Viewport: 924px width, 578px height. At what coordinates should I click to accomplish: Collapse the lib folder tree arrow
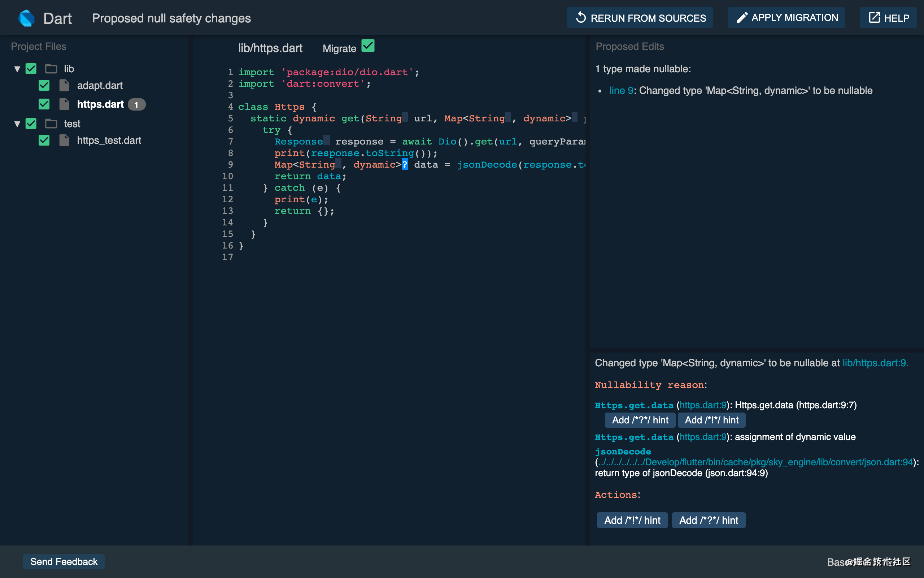tap(17, 69)
